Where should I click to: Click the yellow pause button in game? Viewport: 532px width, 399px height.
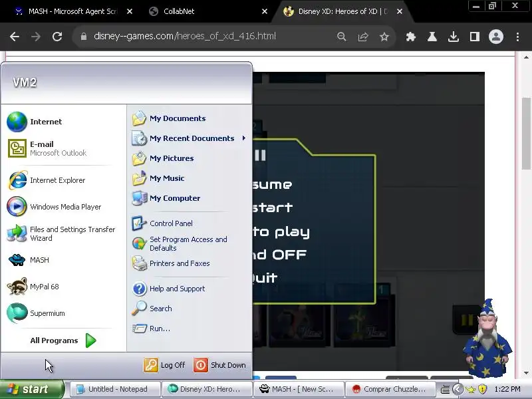click(x=466, y=320)
